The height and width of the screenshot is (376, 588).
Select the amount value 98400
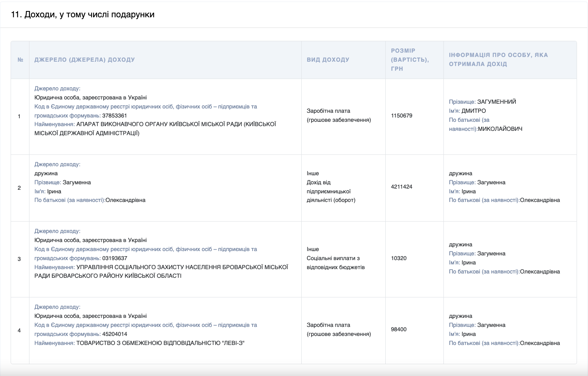[x=399, y=329]
